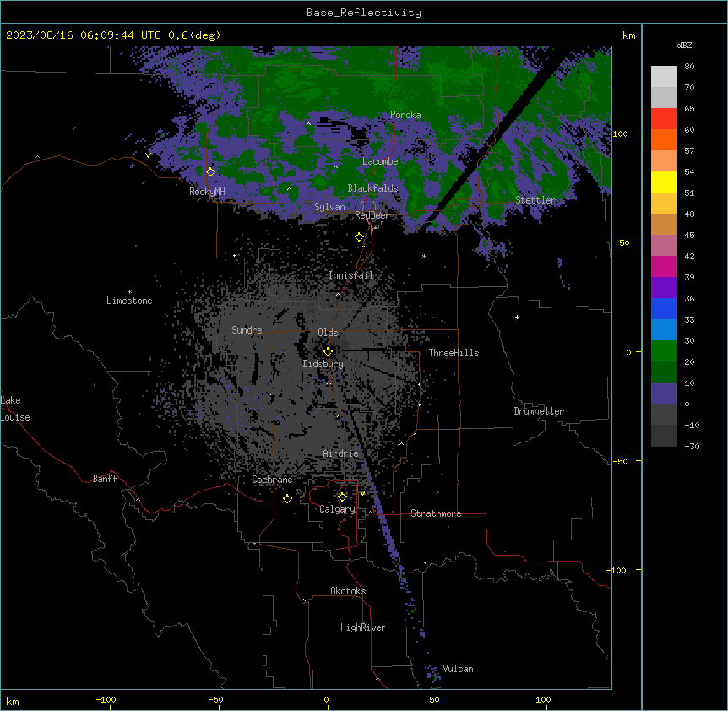This screenshot has height=711, width=728.
Task: Click the Calgary city label
Action: pyautogui.click(x=337, y=509)
